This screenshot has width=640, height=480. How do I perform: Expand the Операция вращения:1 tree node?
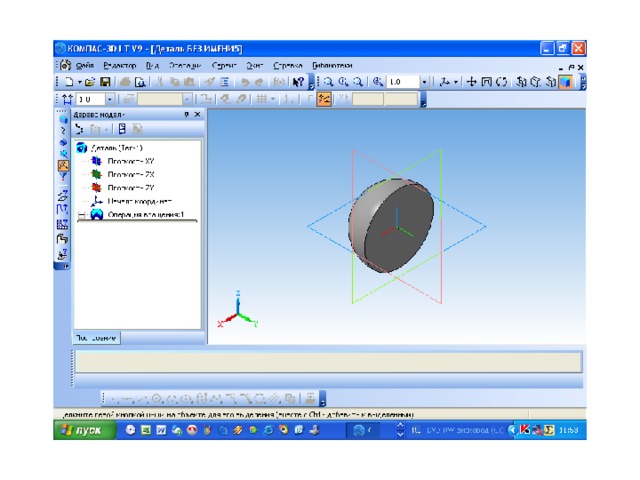click(81, 214)
